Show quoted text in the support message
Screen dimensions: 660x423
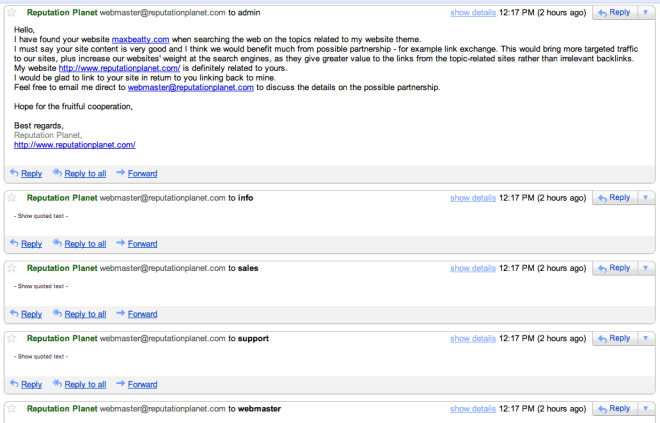(x=41, y=356)
